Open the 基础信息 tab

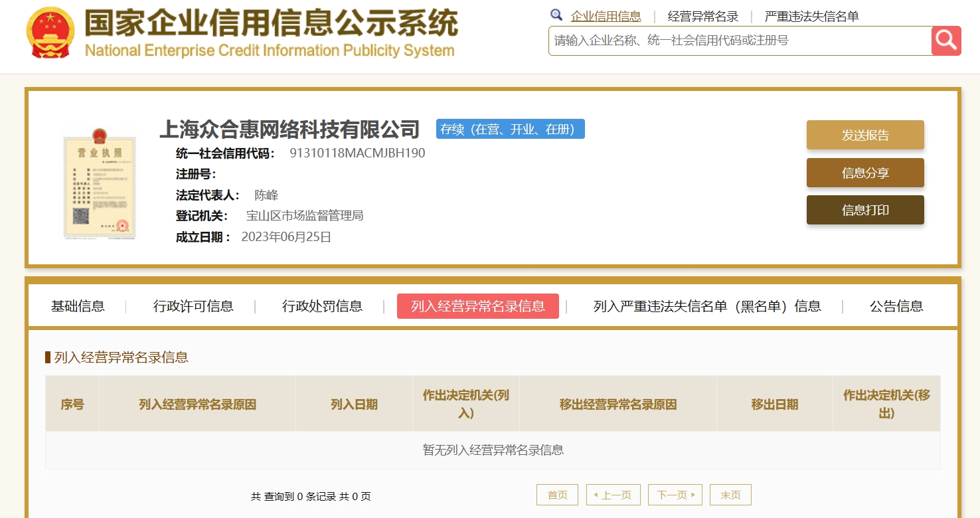(x=78, y=306)
